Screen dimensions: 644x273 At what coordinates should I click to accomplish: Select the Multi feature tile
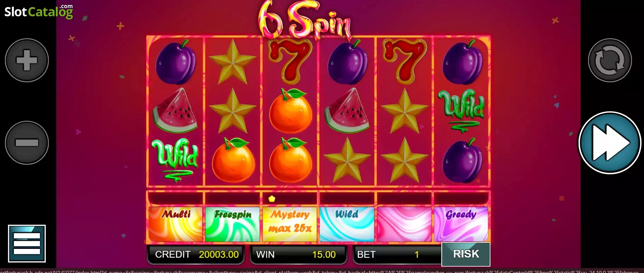click(x=176, y=224)
